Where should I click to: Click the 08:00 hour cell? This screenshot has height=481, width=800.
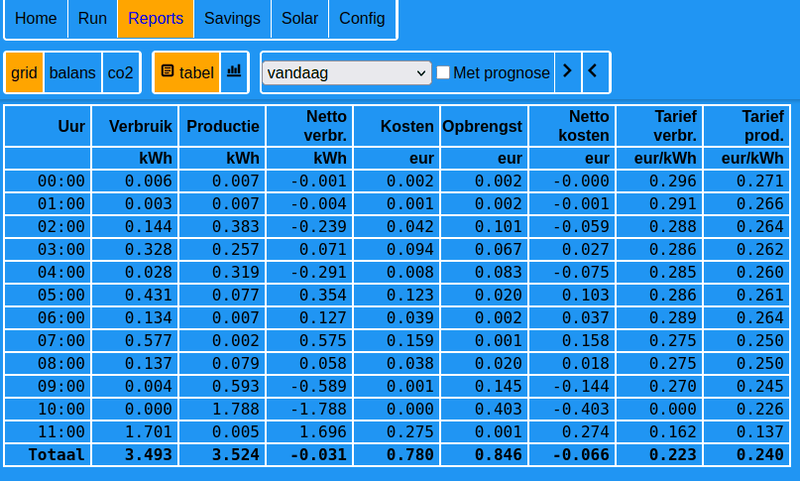click(48, 363)
